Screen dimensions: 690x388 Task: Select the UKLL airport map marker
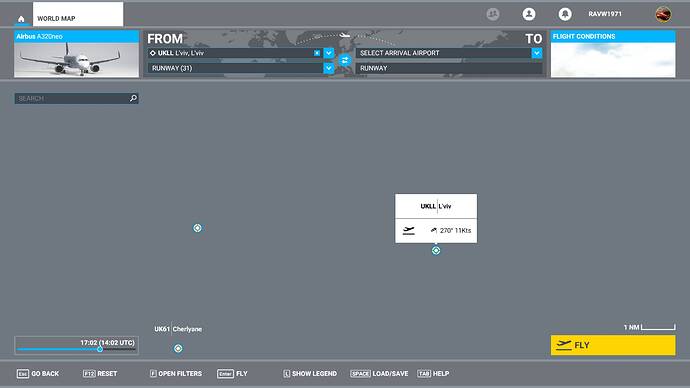pyautogui.click(x=436, y=250)
